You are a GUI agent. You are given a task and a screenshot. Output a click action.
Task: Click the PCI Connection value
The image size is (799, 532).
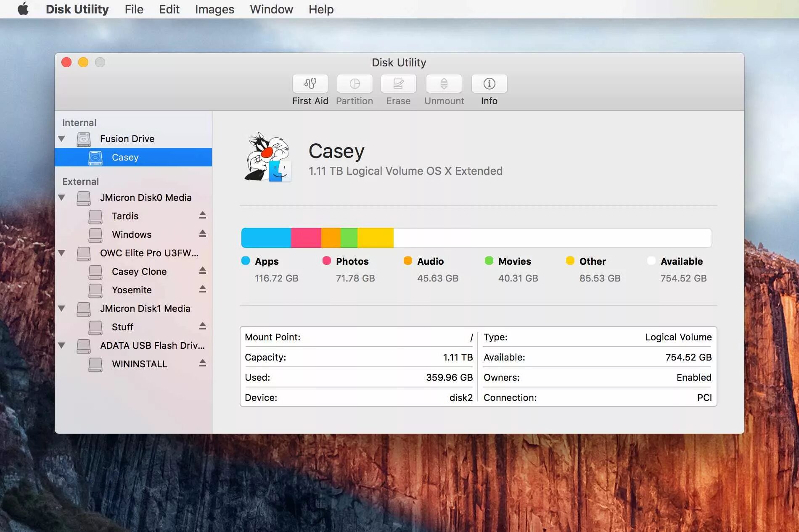pos(704,398)
